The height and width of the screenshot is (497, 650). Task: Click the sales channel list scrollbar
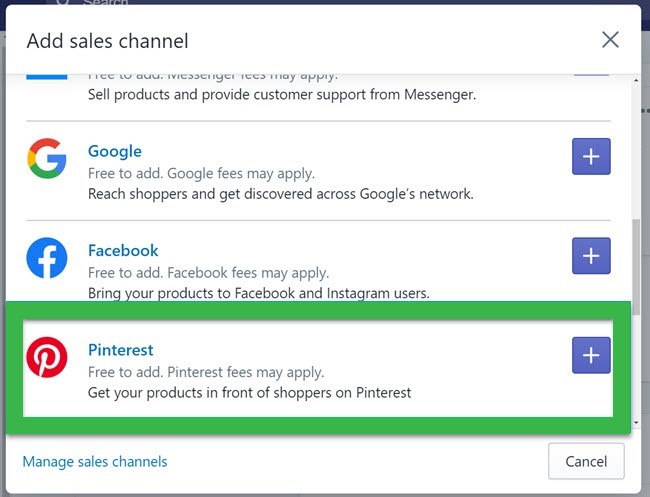(x=635, y=270)
